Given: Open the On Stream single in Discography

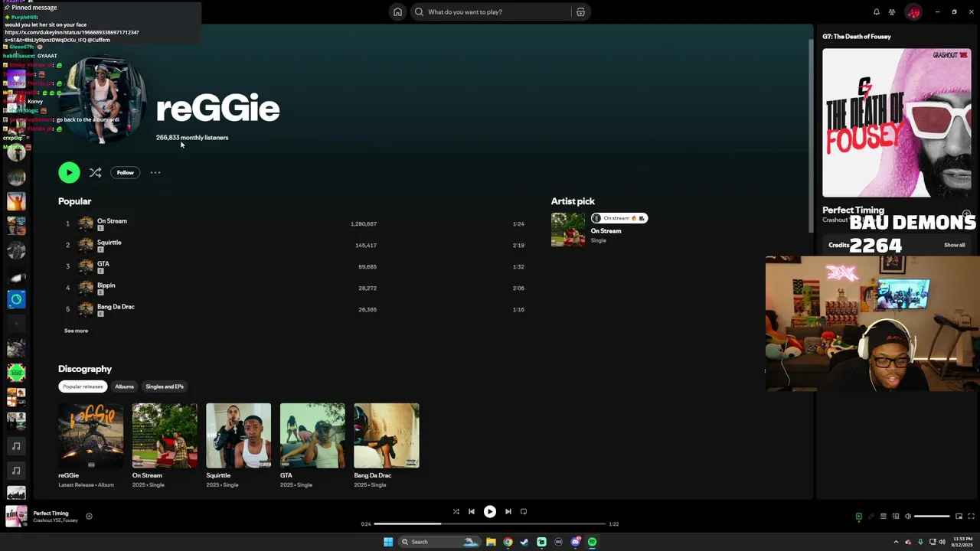Looking at the screenshot, I should (x=165, y=435).
